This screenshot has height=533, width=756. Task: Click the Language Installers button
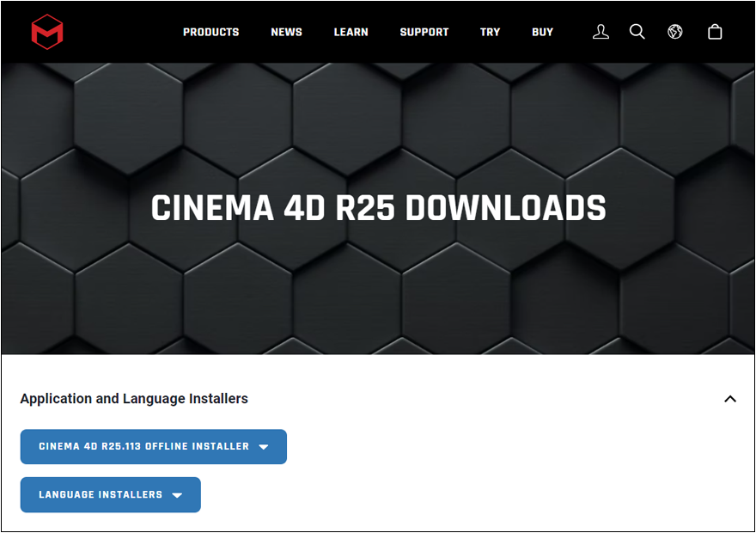101,495
